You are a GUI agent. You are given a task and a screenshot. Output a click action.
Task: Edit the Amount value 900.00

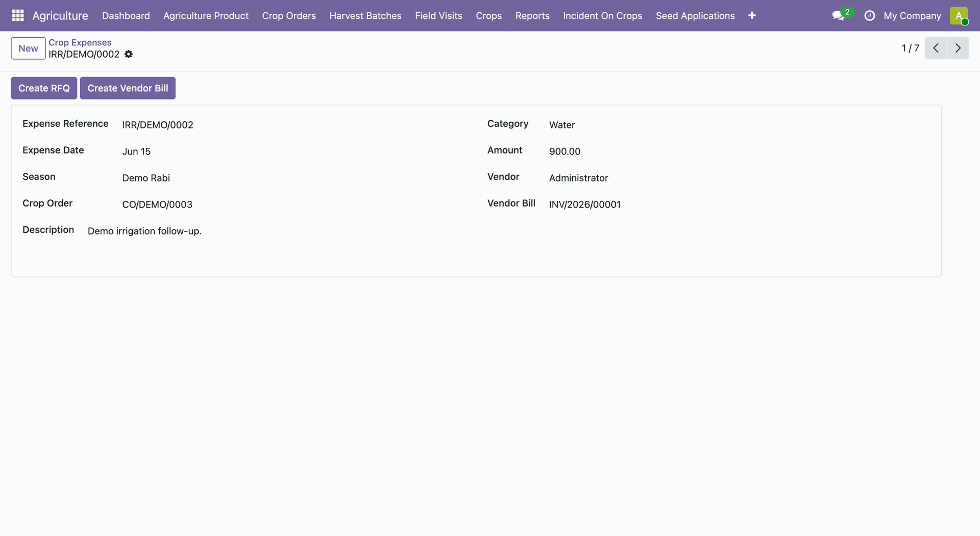pos(565,151)
